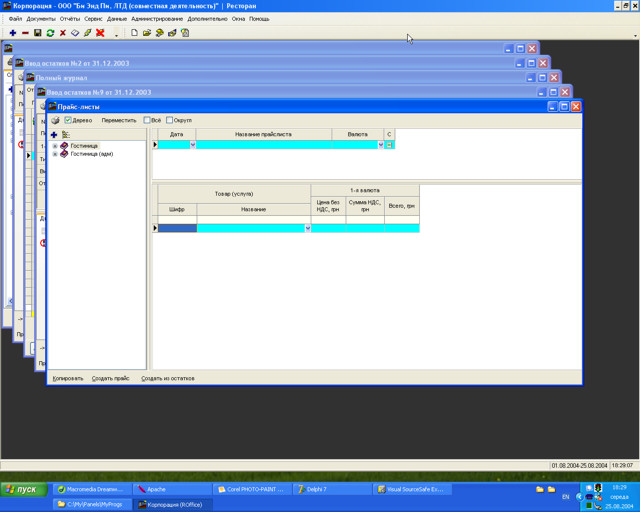
Task: Click the blue plus add-record toolbar icon
Action: [x=12, y=33]
